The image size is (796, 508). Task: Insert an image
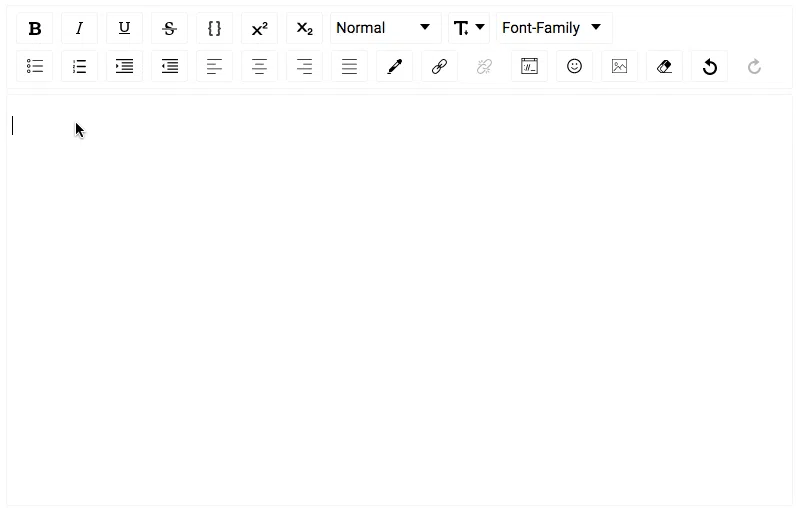click(619, 66)
